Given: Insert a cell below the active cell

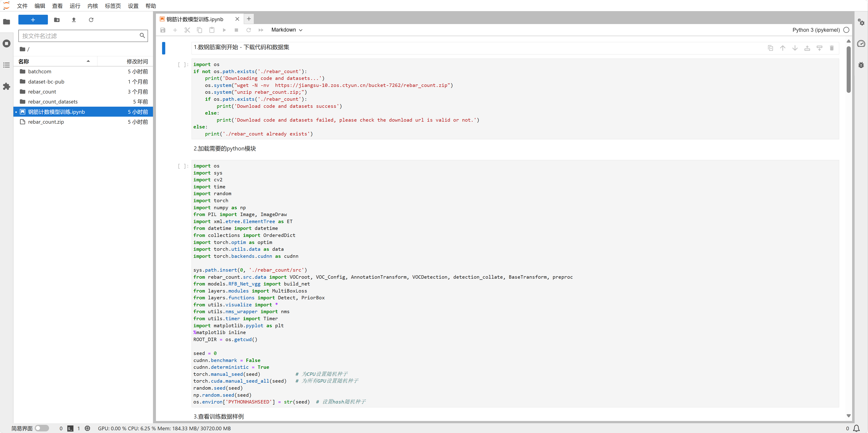Looking at the screenshot, I should point(819,48).
